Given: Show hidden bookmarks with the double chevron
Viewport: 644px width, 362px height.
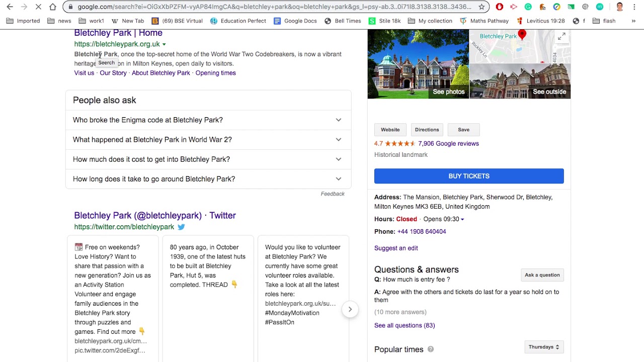Looking at the screenshot, I should point(633,21).
